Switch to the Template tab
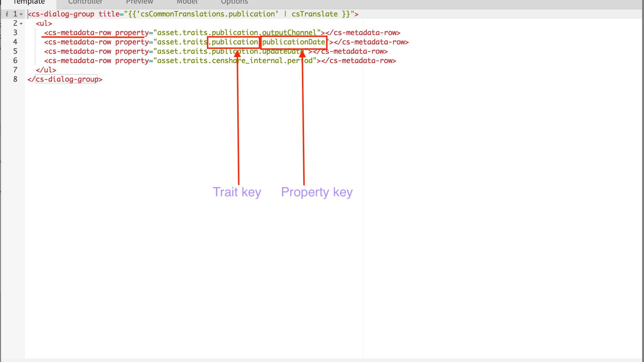The width and height of the screenshot is (644, 362). coord(29,3)
